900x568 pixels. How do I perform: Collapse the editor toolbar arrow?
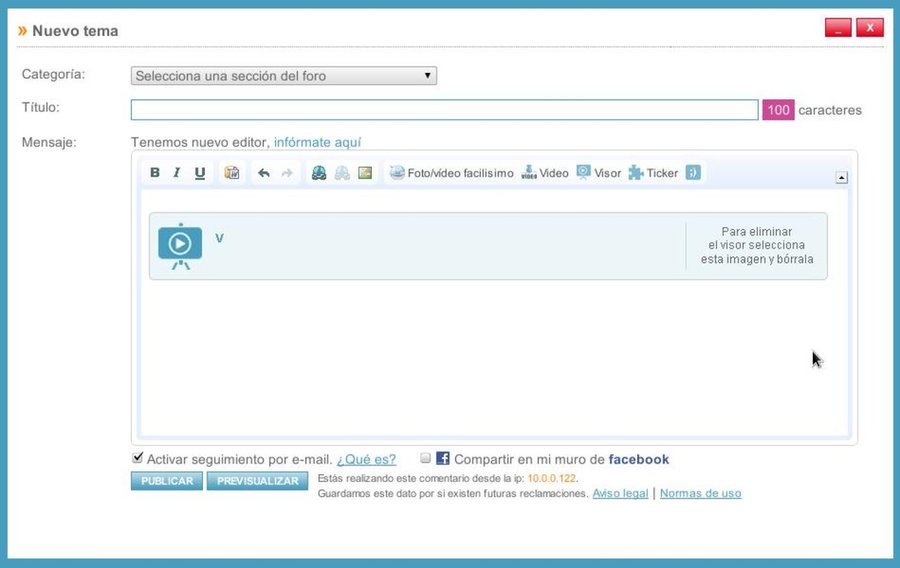tap(841, 178)
